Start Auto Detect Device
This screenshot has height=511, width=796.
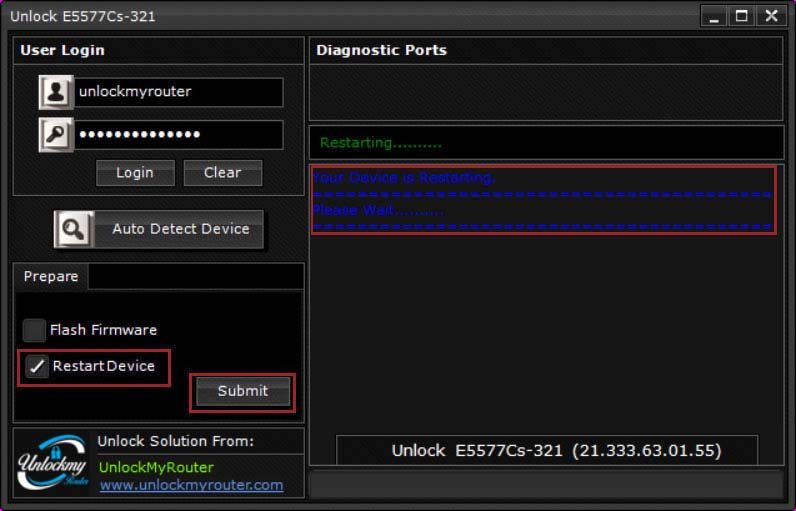click(159, 229)
